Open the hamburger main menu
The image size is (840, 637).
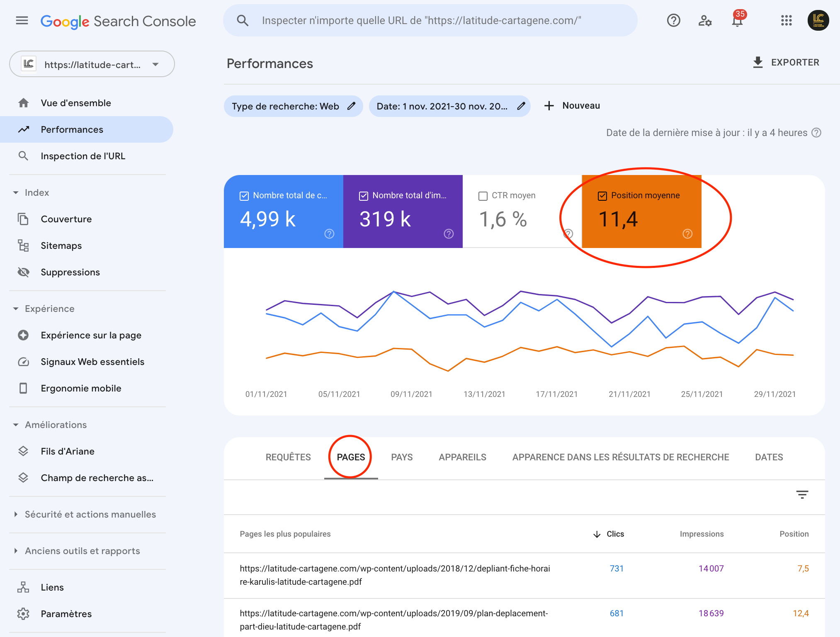(x=22, y=20)
